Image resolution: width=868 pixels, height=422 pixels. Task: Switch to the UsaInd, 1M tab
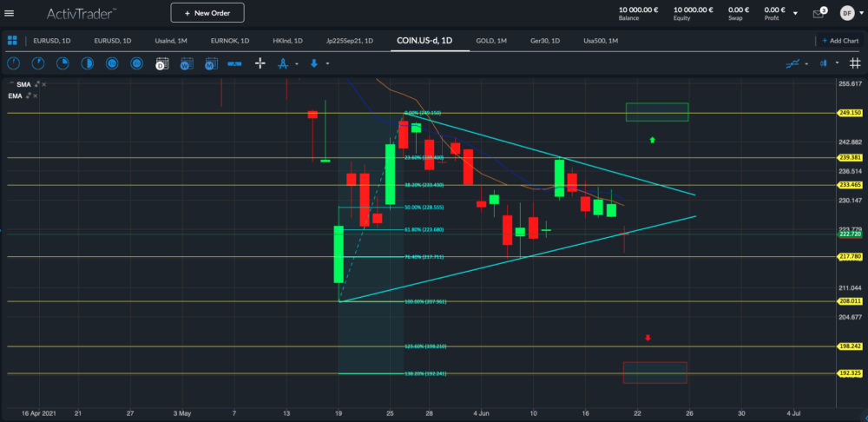pos(170,41)
